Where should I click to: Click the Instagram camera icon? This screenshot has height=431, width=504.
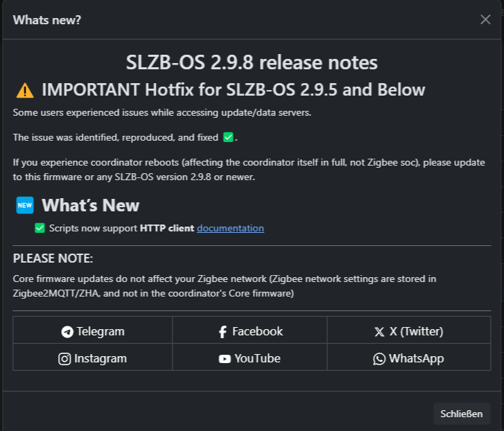click(x=64, y=359)
